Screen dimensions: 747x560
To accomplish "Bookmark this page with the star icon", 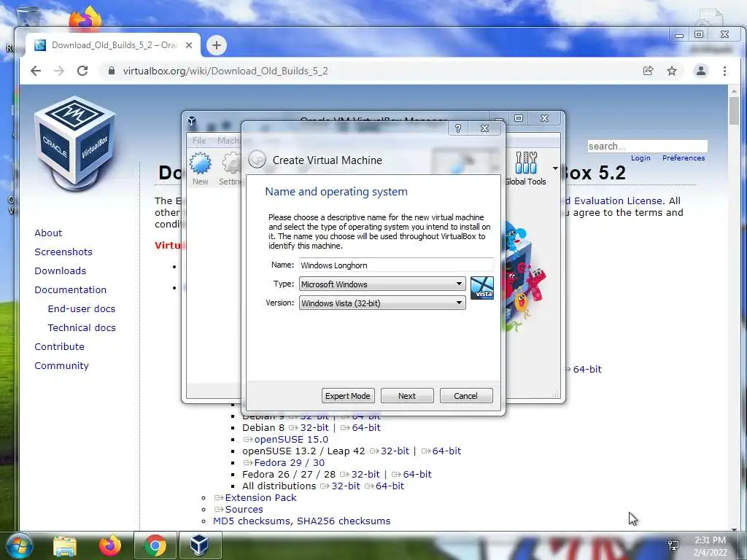I will [672, 71].
